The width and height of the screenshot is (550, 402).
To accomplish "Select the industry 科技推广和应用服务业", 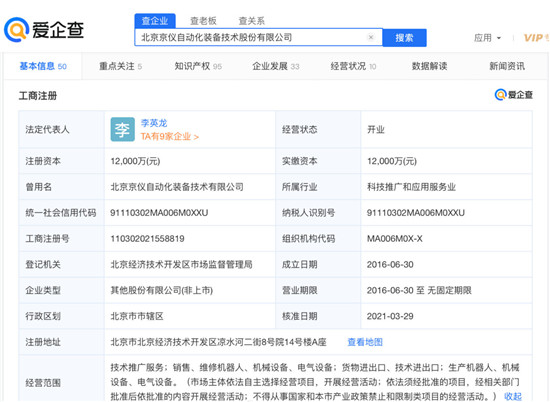I will pyautogui.click(x=411, y=187).
